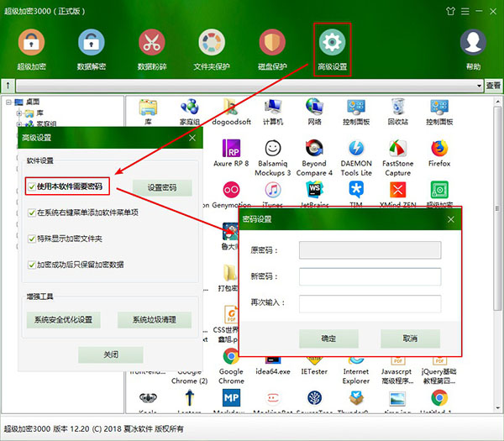Click the 磁盘保护 shield icon
504x441 pixels.
coord(272,43)
